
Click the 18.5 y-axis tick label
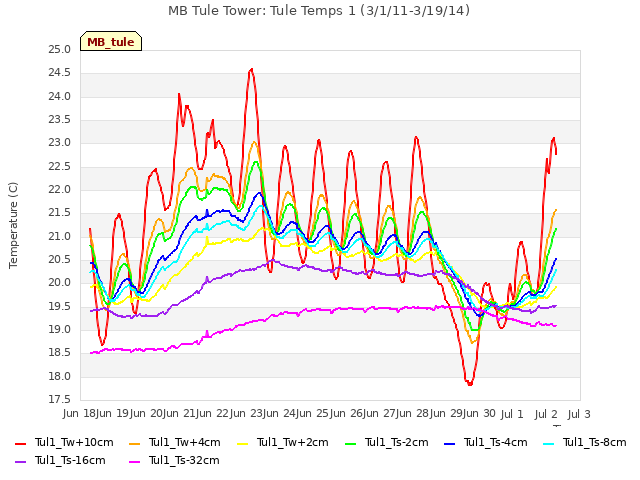(60, 353)
